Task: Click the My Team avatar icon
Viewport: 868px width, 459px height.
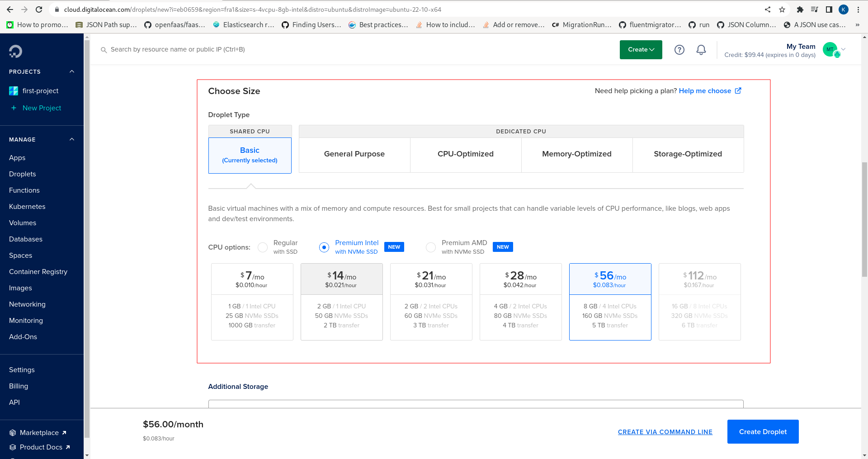Action: tap(831, 50)
